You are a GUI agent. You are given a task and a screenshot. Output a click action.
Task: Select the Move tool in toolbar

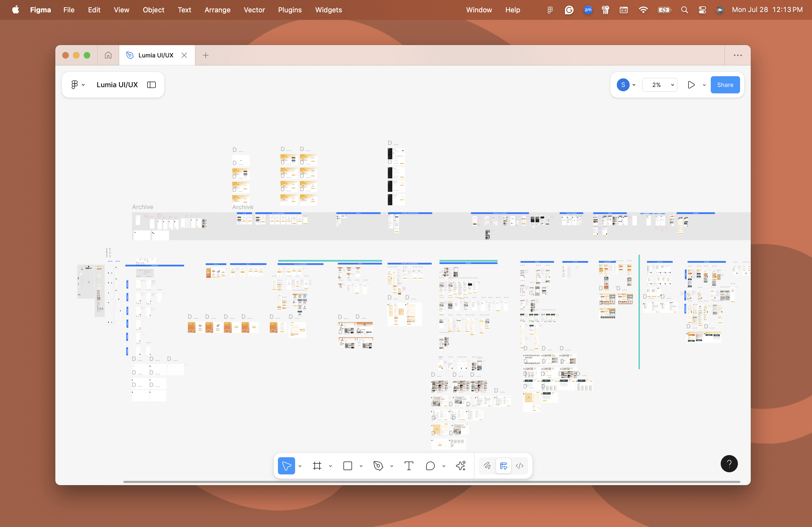pyautogui.click(x=286, y=466)
